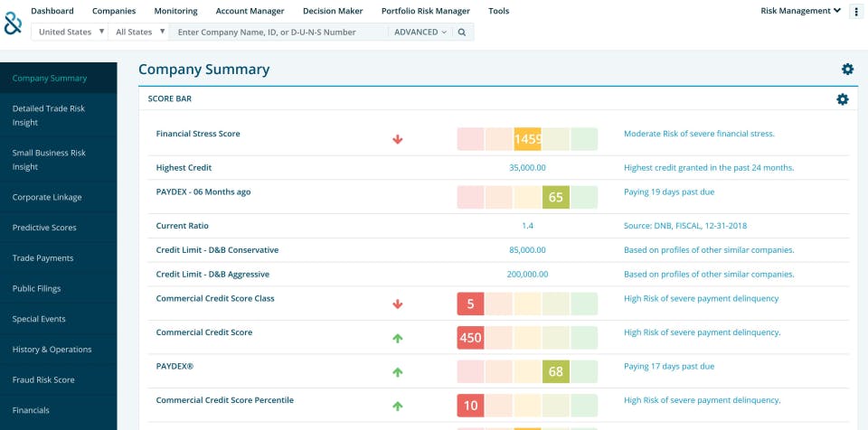The height and width of the screenshot is (430, 868).
Task: Open the kebab menu in top-right corner
Action: 855,12
